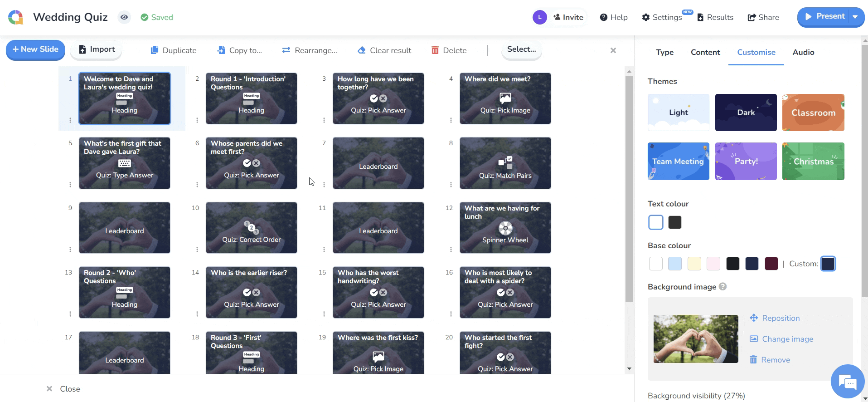
Task: Switch to the Content tab
Action: [705, 52]
